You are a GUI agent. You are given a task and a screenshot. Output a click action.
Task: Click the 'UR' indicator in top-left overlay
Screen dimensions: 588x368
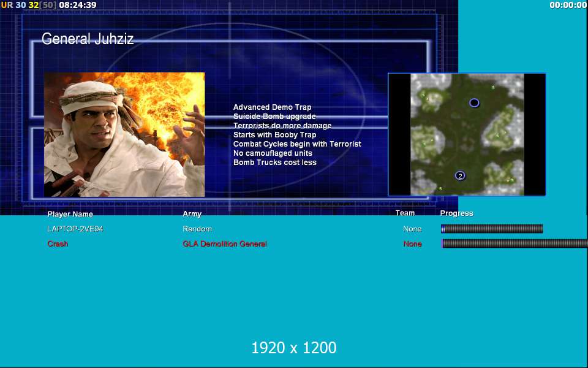point(7,5)
